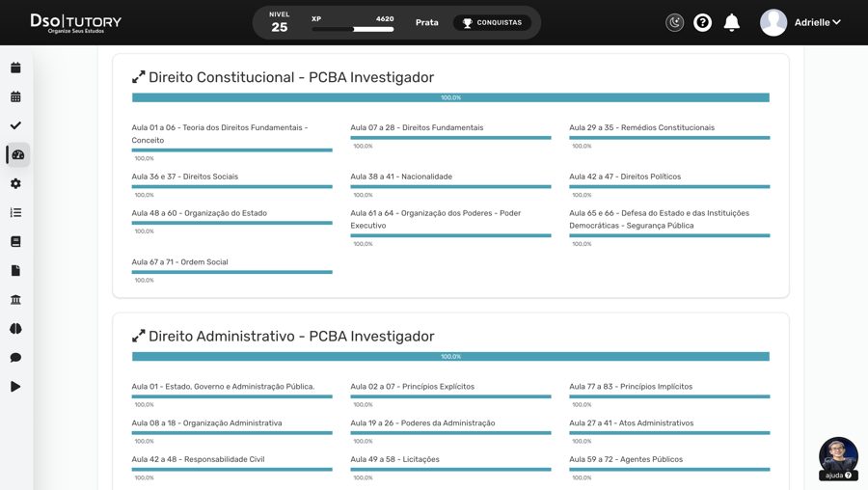This screenshot has width=868, height=490.
Task: Open the monthly calendar grid icon
Action: pyautogui.click(x=15, y=96)
